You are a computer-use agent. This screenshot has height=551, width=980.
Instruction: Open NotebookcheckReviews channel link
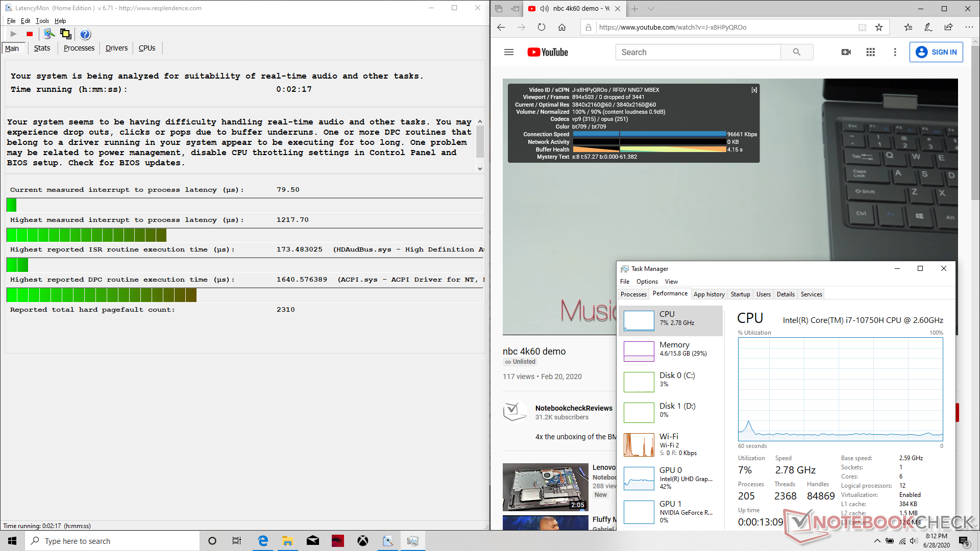(573, 408)
